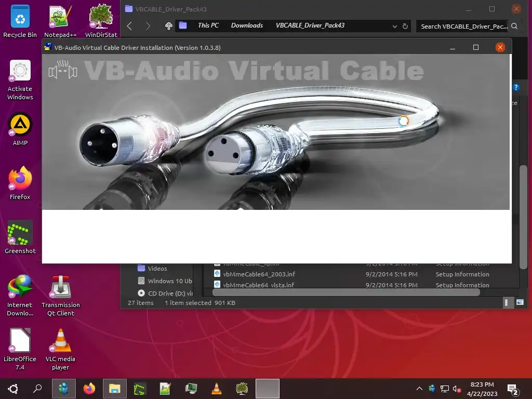532x399 pixels.
Task: Open WinDirStat desktop shortcut
Action: (x=101, y=21)
